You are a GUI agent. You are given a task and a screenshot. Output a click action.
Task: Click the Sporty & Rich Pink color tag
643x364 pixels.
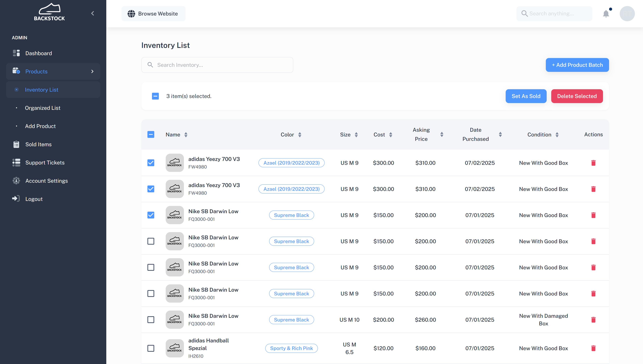291,348
